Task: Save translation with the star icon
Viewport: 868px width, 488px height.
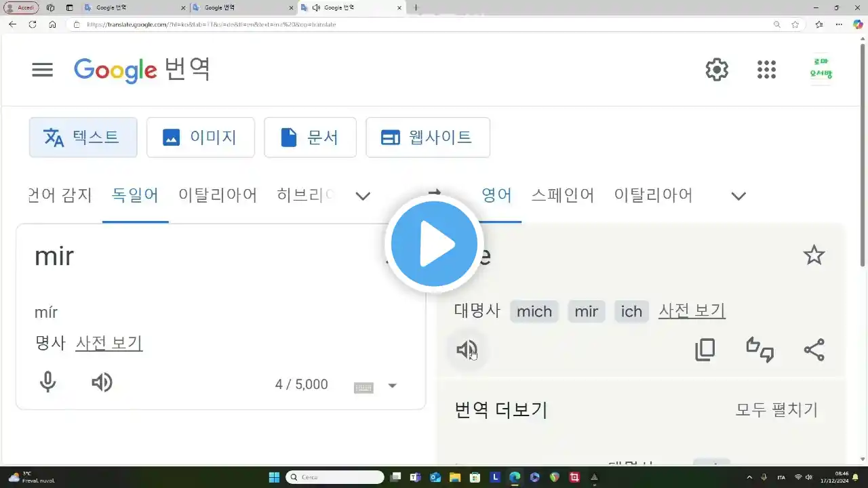Action: coord(814,256)
